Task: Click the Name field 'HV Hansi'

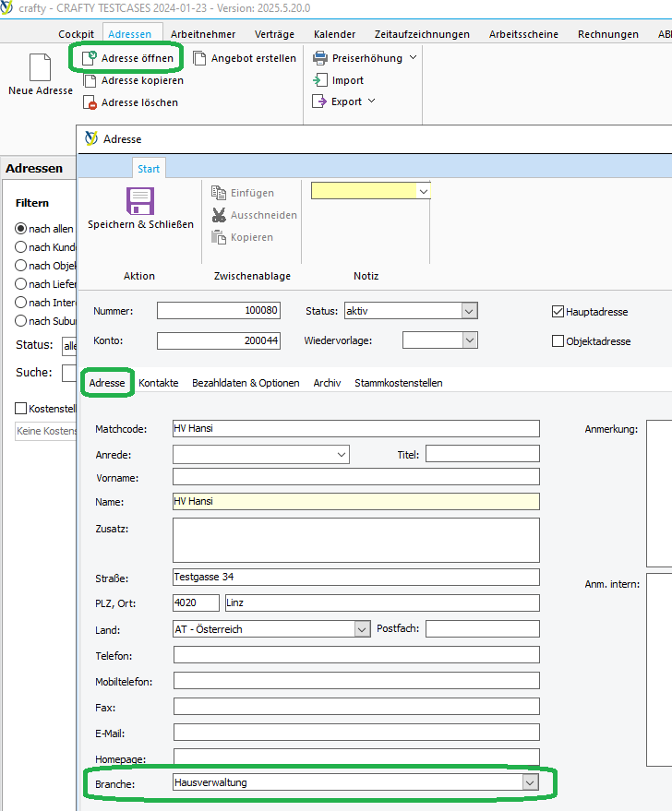Action: point(356,501)
